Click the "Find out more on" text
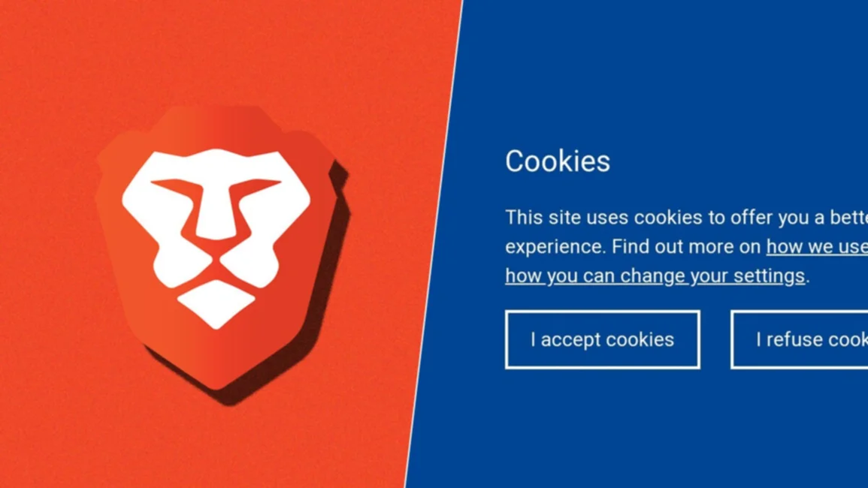This screenshot has height=488, width=868. 686,247
